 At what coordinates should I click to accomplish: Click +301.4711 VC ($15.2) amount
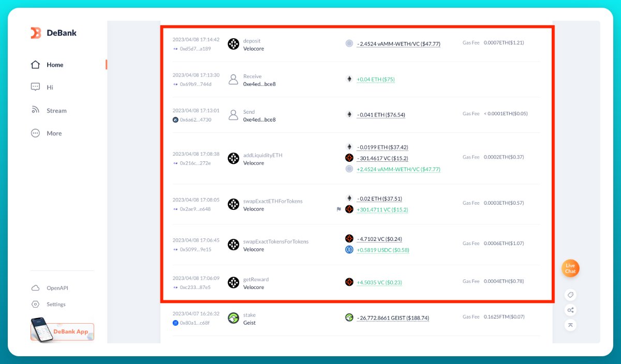[x=382, y=209]
